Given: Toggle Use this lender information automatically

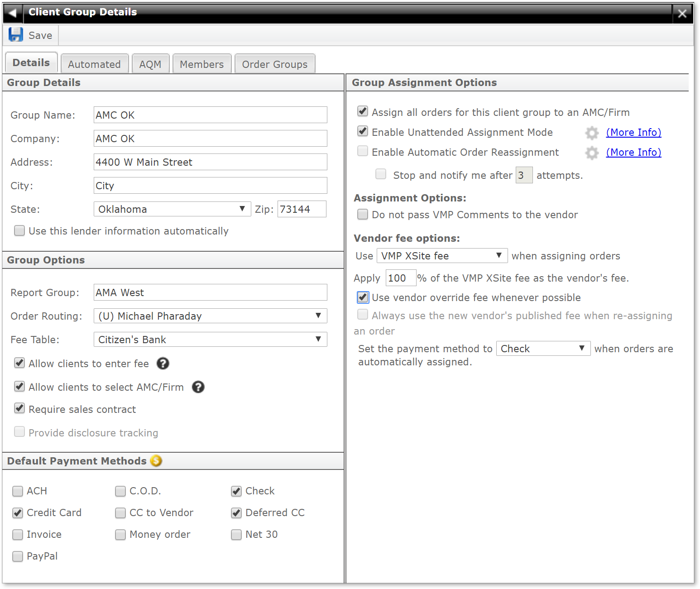Looking at the screenshot, I should click(x=19, y=231).
